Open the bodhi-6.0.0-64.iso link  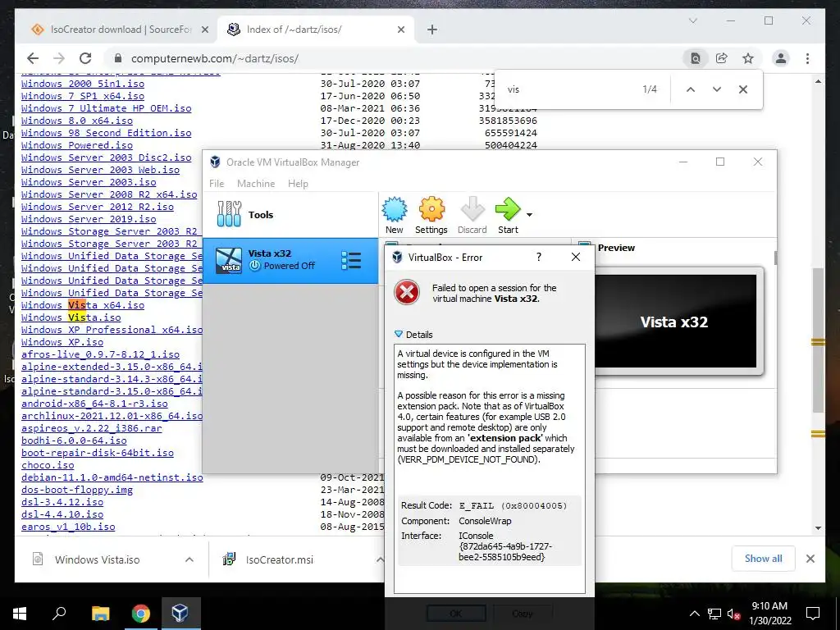74,441
